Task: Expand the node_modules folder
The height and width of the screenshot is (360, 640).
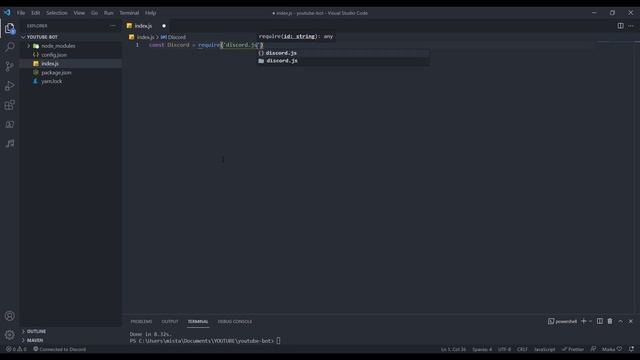Action: tap(72, 46)
